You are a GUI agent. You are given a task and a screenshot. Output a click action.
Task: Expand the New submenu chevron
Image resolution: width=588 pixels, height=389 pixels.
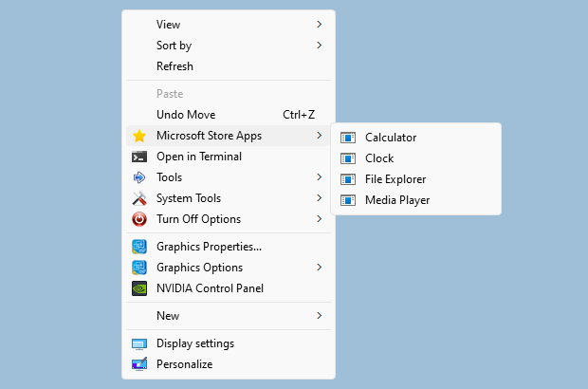[319, 316]
